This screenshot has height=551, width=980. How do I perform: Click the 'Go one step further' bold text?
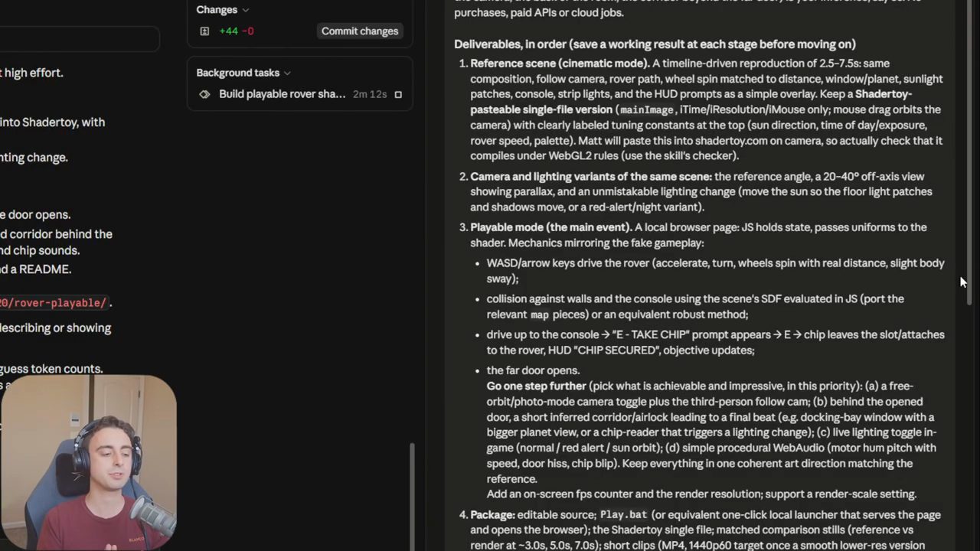(x=536, y=386)
